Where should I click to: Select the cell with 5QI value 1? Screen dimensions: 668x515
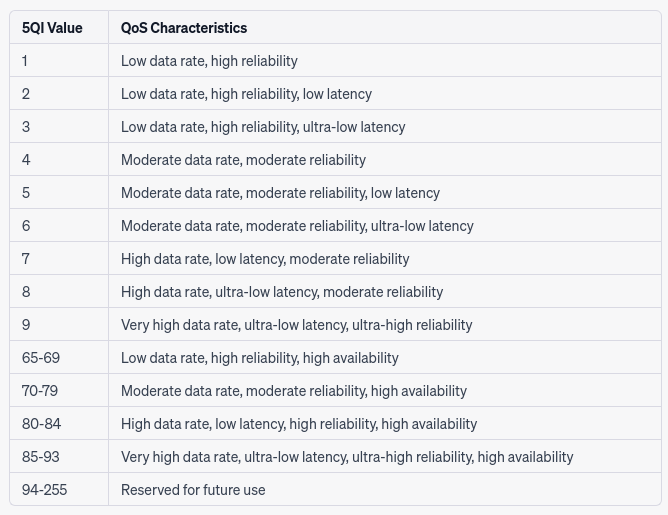click(x=26, y=61)
